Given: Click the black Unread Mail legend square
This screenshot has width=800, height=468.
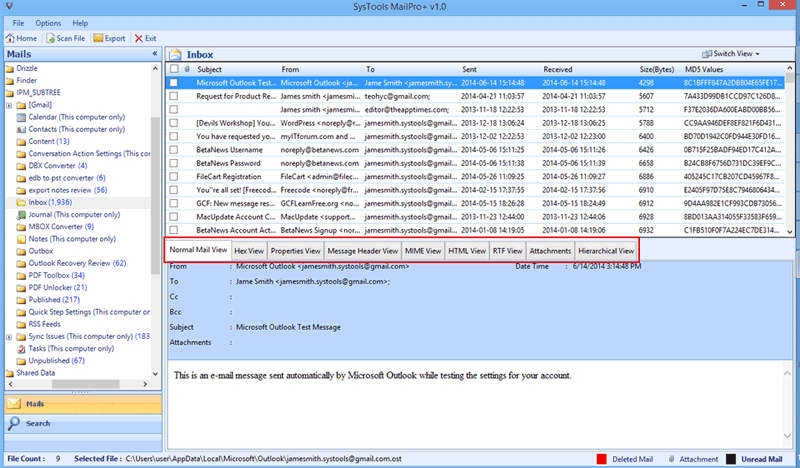Looking at the screenshot, I should (731, 459).
